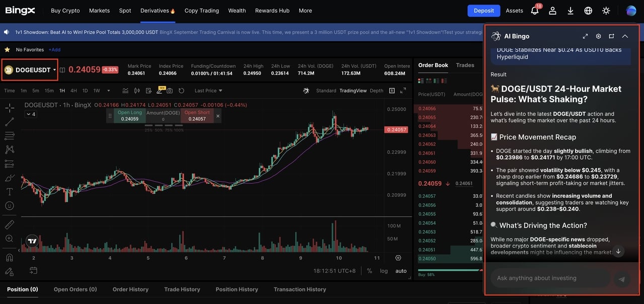Open the indicators icon in chart toolbar

[125, 91]
